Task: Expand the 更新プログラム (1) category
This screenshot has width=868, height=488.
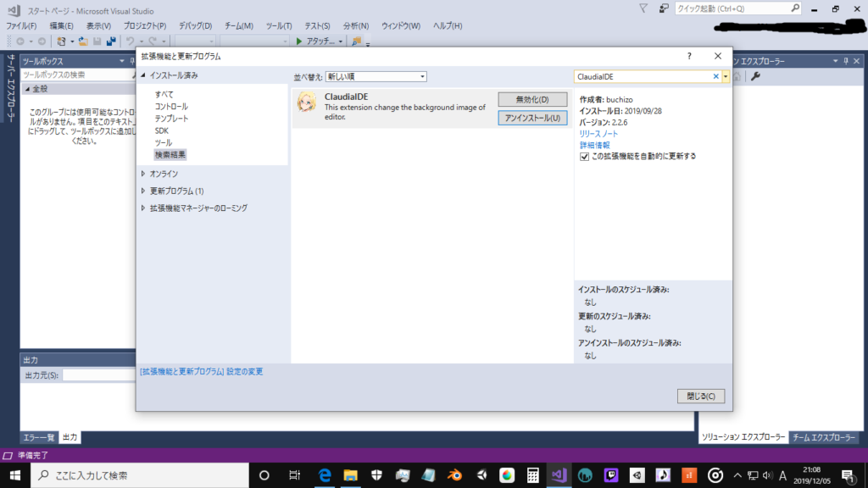Action: [x=142, y=191]
